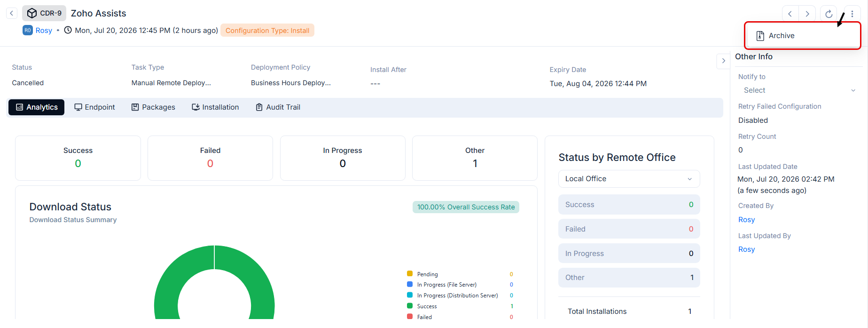Click the Business Hours Deploy... policy value
This screenshot has height=328, width=868.
(x=291, y=83)
